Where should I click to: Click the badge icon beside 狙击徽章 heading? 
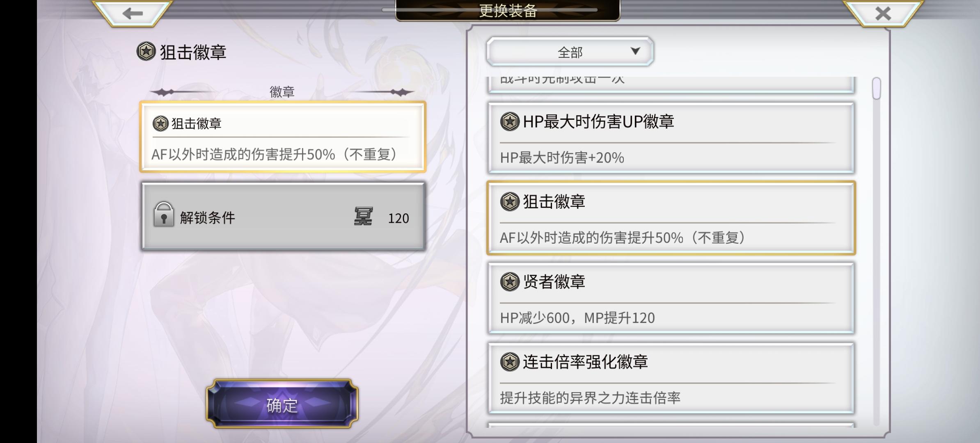[x=146, y=52]
